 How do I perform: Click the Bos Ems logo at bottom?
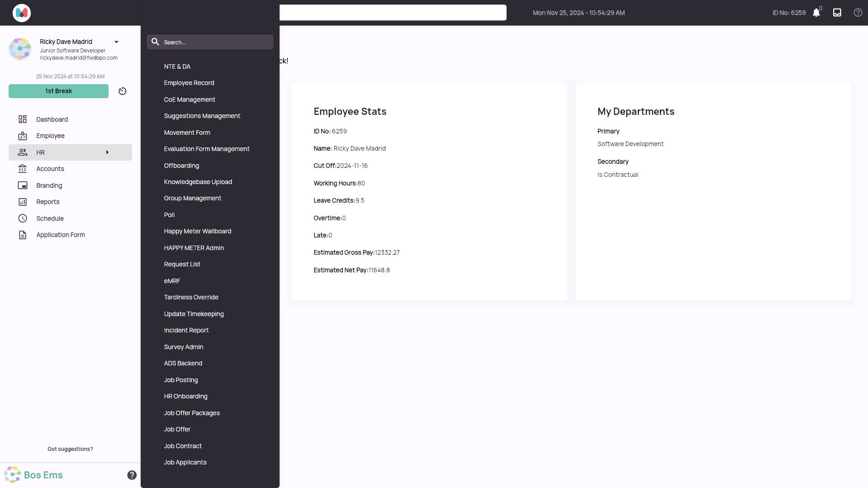(34, 475)
